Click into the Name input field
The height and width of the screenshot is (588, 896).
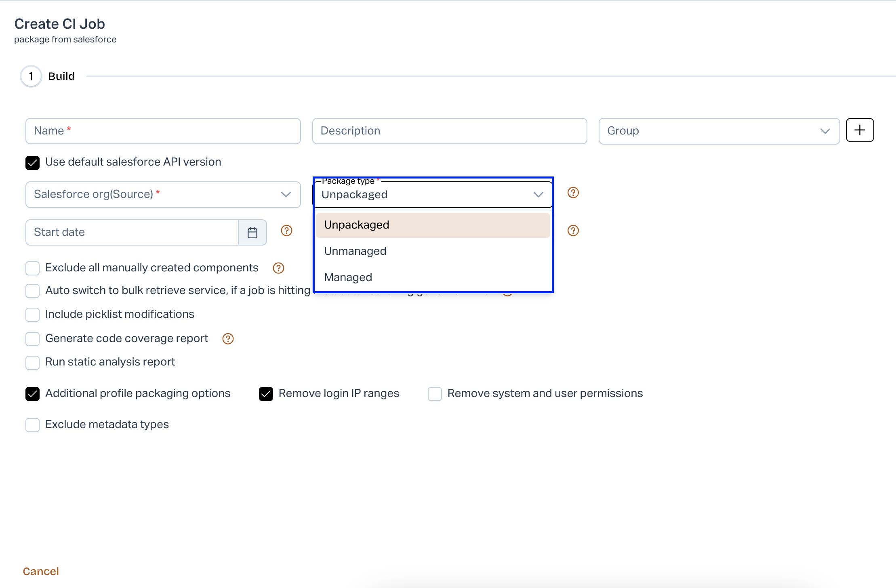click(x=163, y=131)
